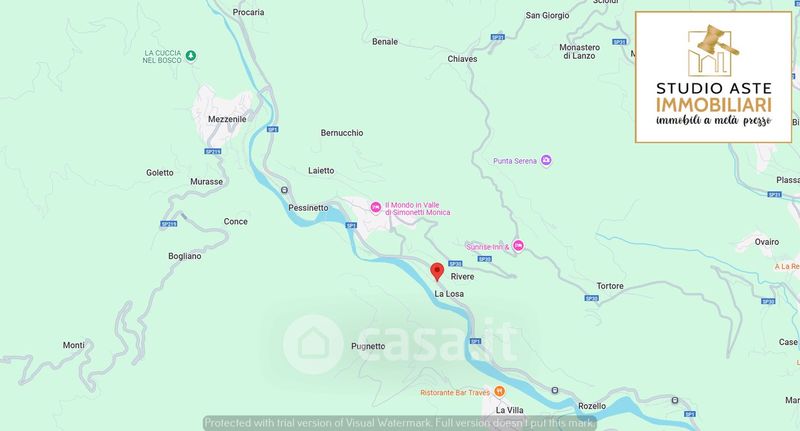Screen dimensions: 800x431
Task: Open the Ristorante Bar Traves restaurant icon
Action: click(x=499, y=392)
